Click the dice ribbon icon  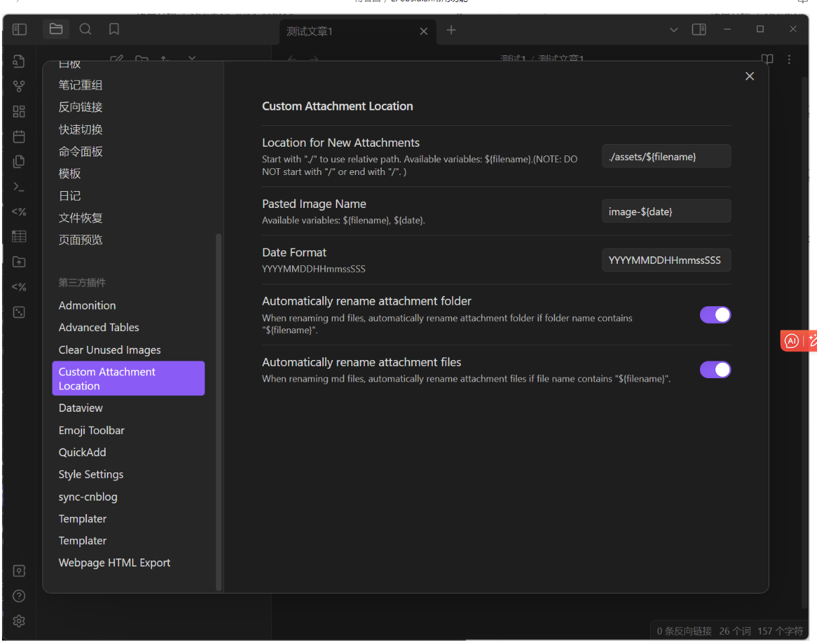[19, 312]
